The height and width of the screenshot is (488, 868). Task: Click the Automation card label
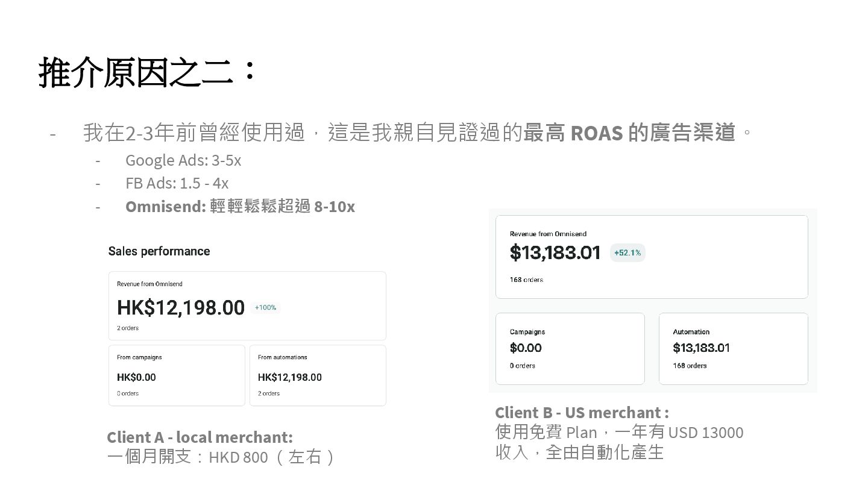[x=691, y=332]
